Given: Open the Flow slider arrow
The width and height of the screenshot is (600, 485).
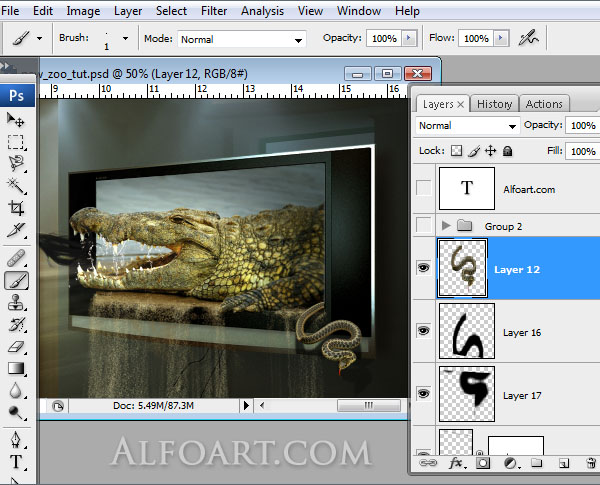Looking at the screenshot, I should pyautogui.click(x=501, y=38).
